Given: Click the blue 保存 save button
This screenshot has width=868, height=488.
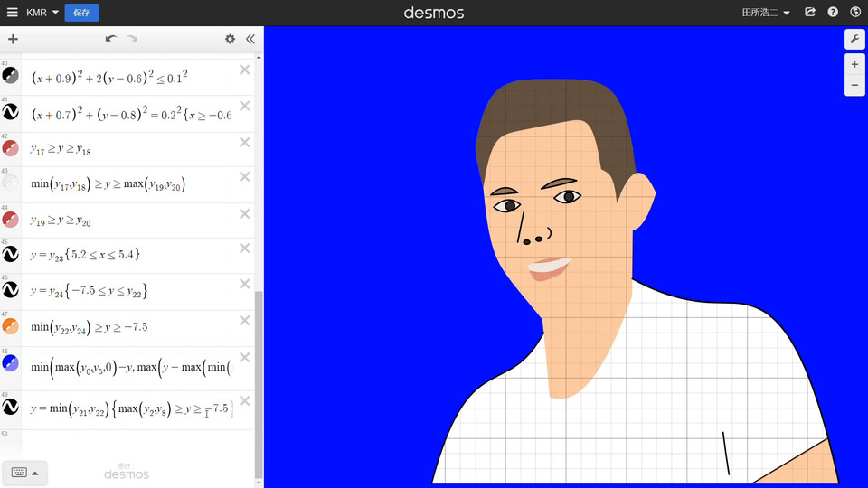Looking at the screenshot, I should [x=81, y=13].
